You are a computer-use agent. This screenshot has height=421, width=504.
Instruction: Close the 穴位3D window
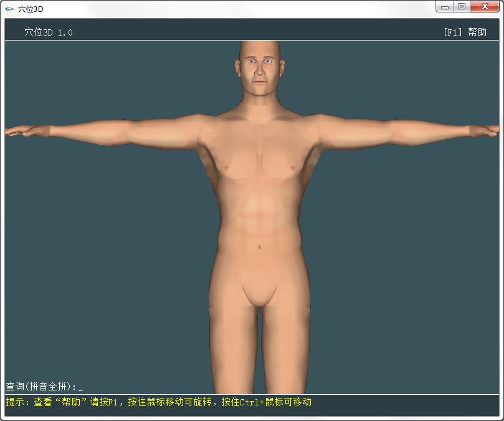484,7
